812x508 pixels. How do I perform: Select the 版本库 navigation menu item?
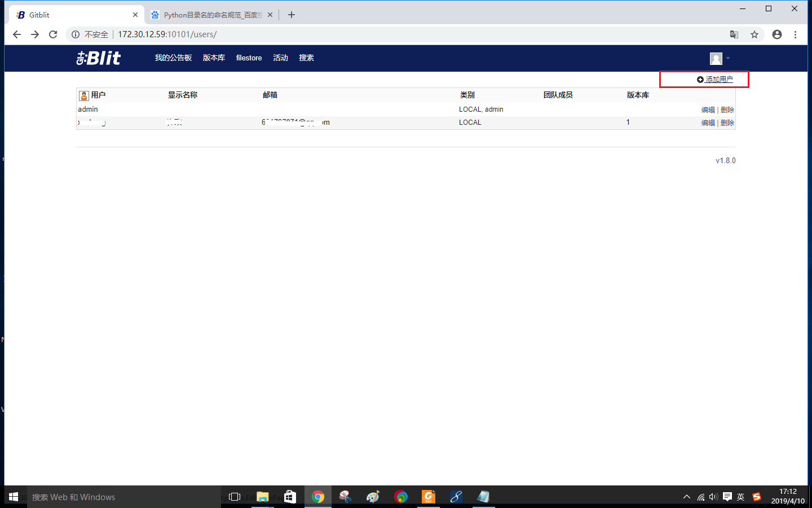pos(214,58)
